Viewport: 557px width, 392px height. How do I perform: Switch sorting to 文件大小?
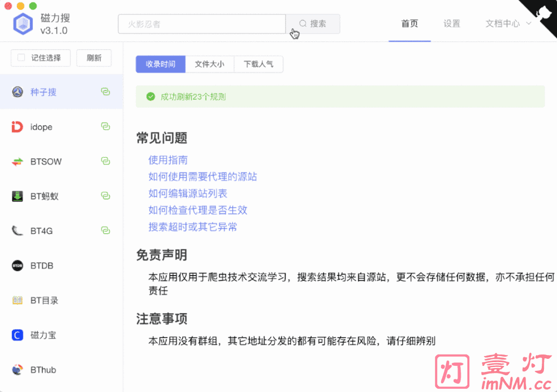coord(210,64)
